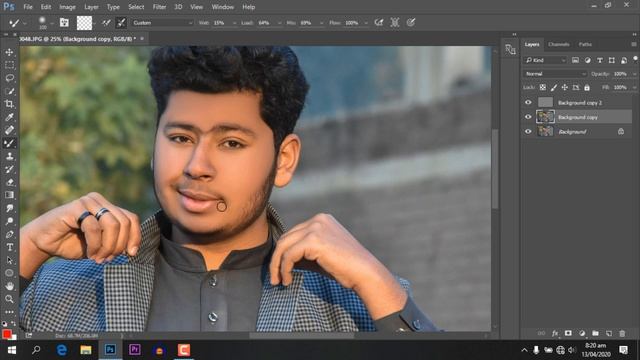The width and height of the screenshot is (640, 360).
Task: Create a new layer
Action: (609, 333)
